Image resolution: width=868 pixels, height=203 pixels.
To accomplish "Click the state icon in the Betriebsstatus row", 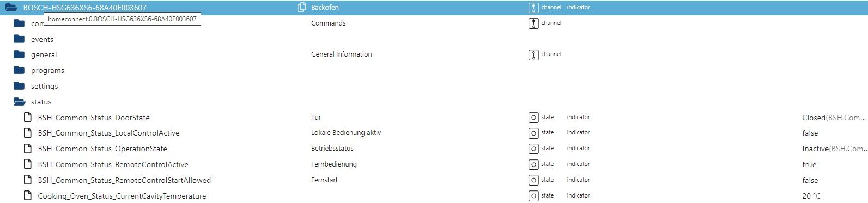I will coord(533,149).
